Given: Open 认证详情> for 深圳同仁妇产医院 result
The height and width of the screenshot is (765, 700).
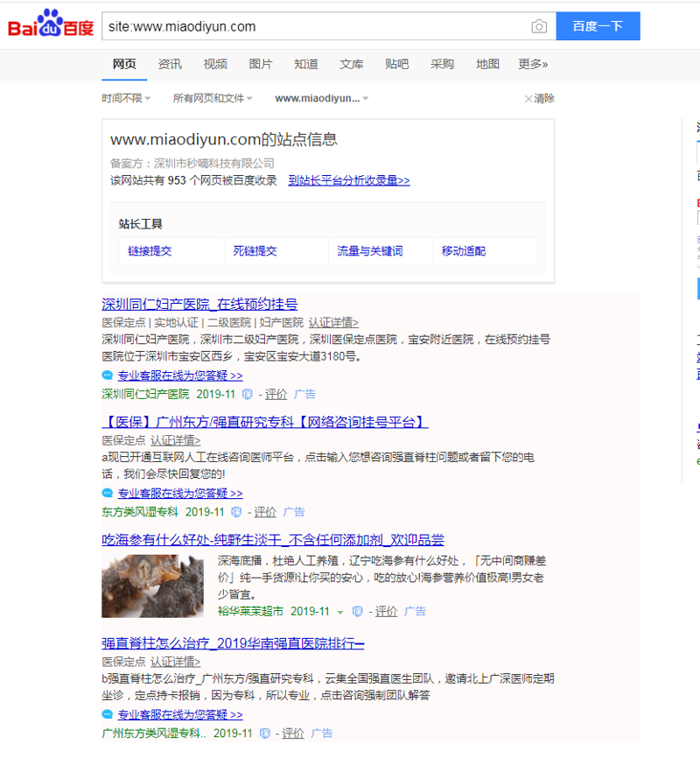Looking at the screenshot, I should tap(333, 322).
